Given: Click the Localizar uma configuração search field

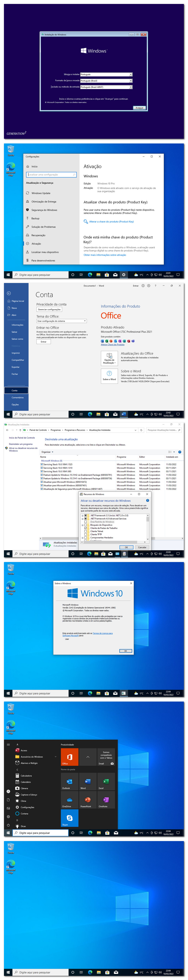Looking at the screenshot, I should tap(51, 175).
